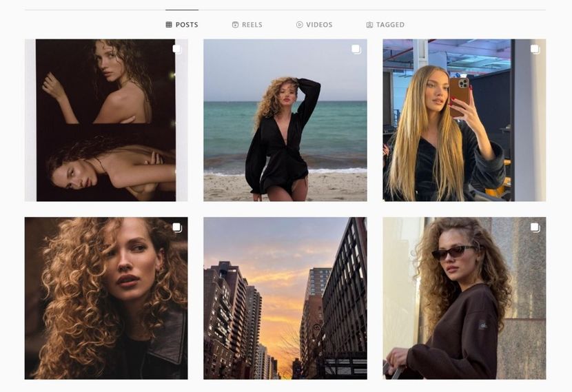Open the city sunset street photo
This screenshot has width=572, height=392.
[x=285, y=298]
